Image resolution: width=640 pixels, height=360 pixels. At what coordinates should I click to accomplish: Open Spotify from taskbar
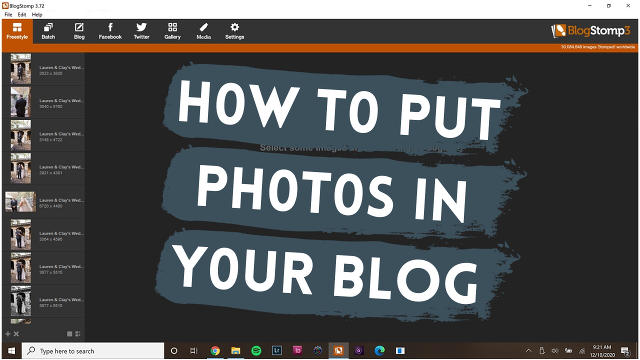click(x=256, y=351)
